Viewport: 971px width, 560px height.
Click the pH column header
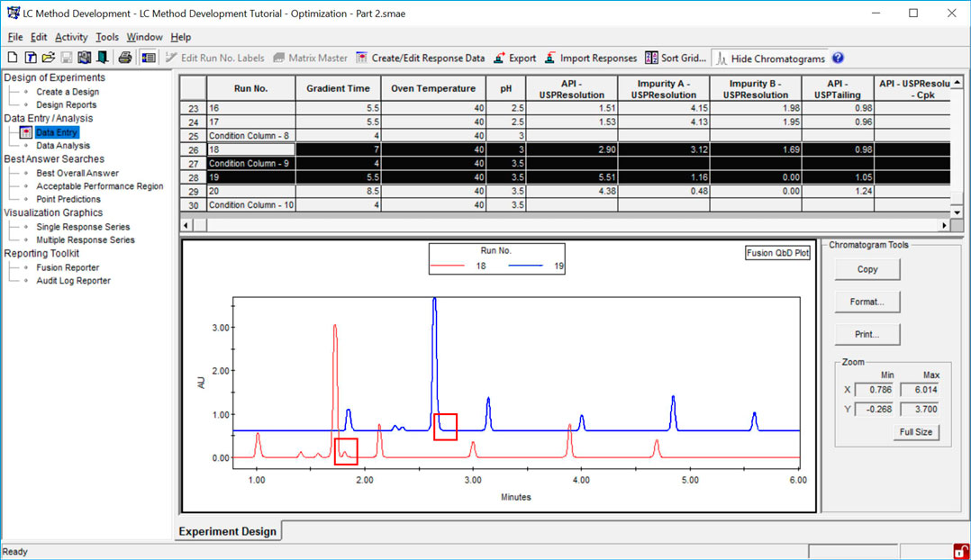[506, 88]
